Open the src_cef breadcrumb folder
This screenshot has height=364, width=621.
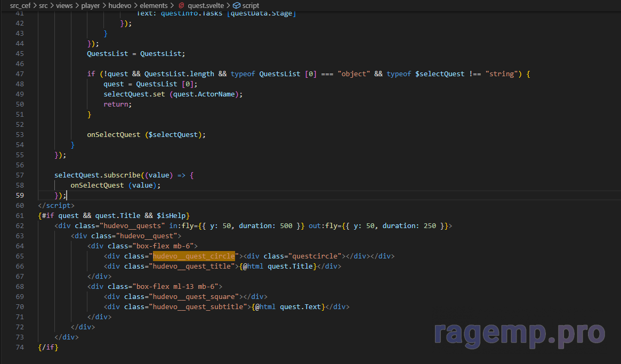20,5
